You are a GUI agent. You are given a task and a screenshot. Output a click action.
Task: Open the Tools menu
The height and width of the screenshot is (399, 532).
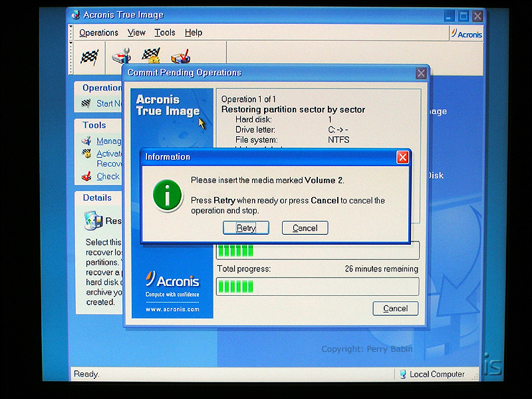coord(165,33)
